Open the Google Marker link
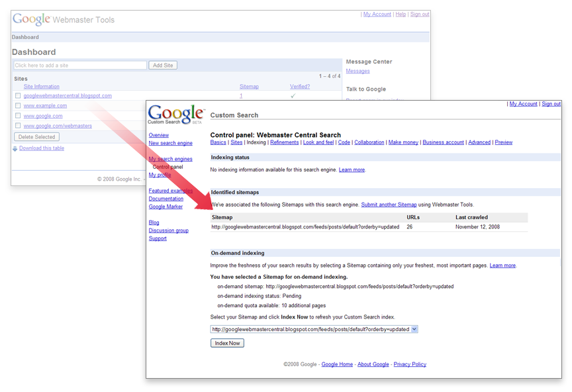The image size is (572, 392). point(166,207)
